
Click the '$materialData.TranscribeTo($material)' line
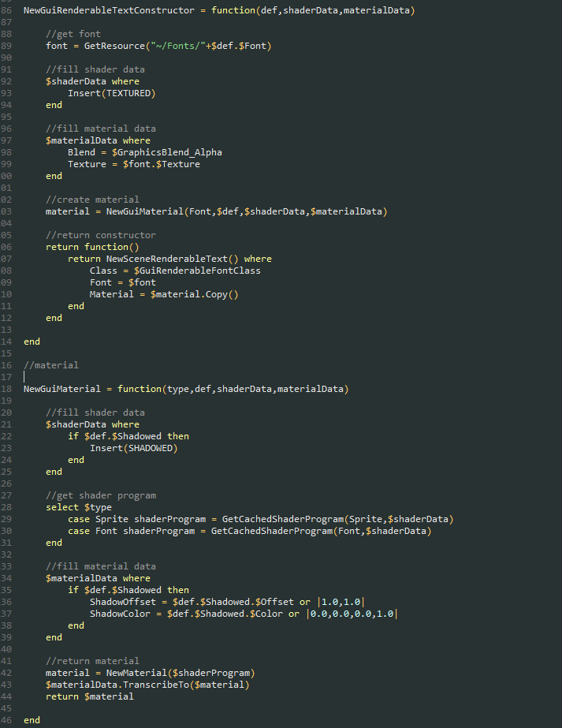pyautogui.click(x=147, y=685)
